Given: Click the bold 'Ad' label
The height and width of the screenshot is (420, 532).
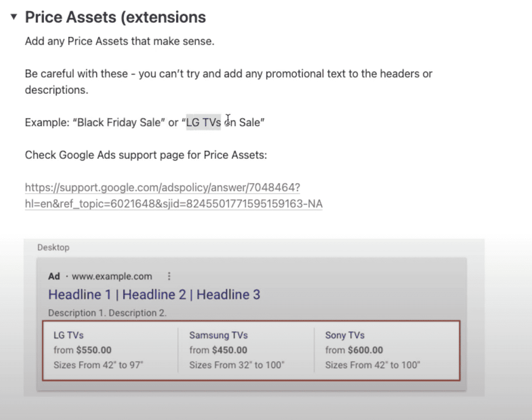Looking at the screenshot, I should pos(54,276).
